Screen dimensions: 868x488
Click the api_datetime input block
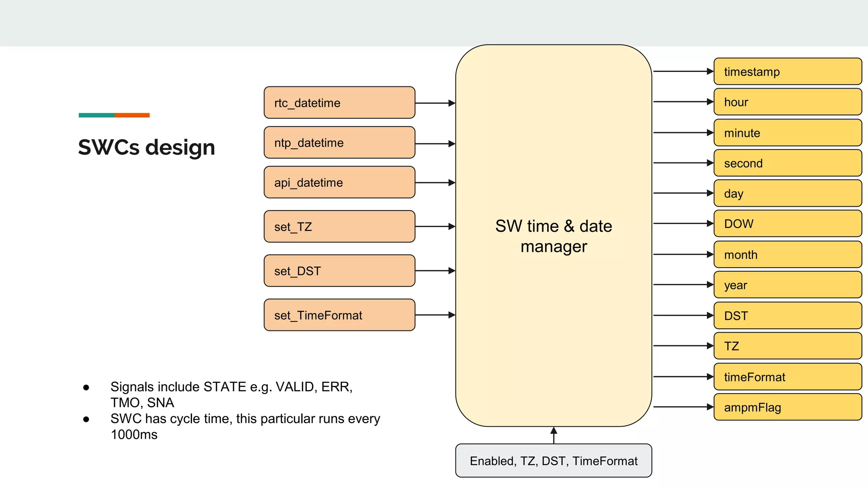tap(339, 182)
